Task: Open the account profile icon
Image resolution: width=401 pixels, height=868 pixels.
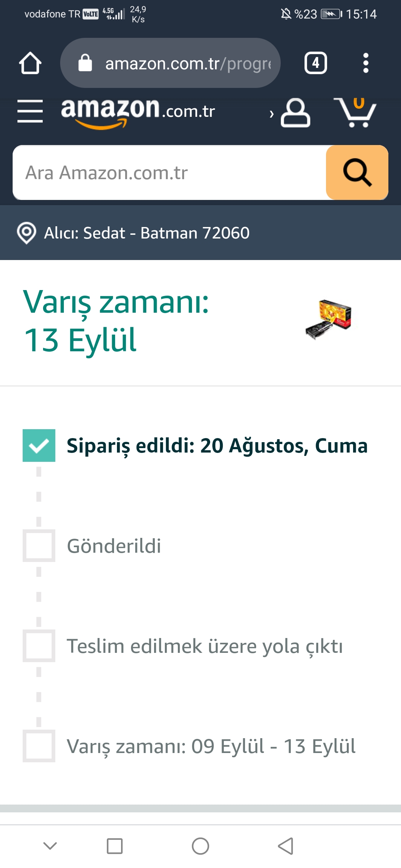Action: [x=295, y=112]
